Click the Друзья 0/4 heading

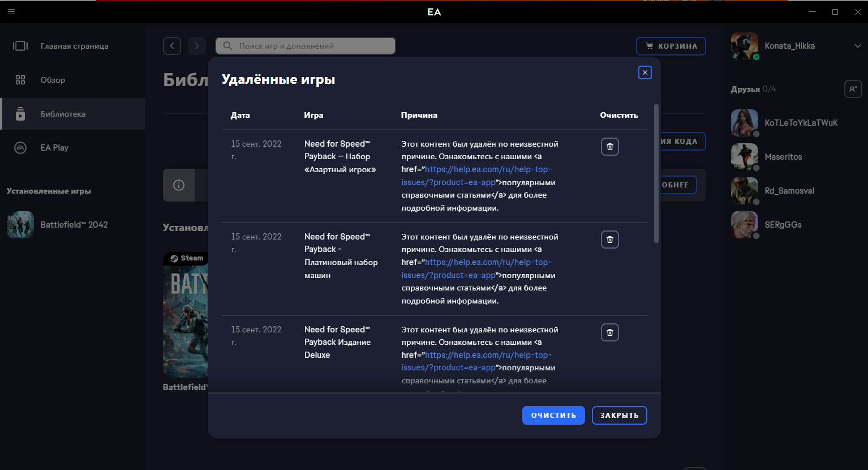(x=753, y=89)
